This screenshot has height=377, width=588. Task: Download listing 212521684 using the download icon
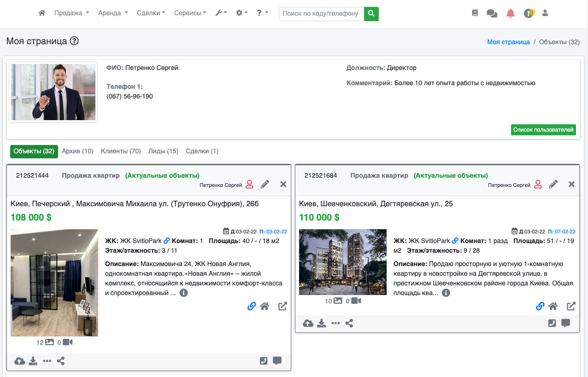click(322, 324)
